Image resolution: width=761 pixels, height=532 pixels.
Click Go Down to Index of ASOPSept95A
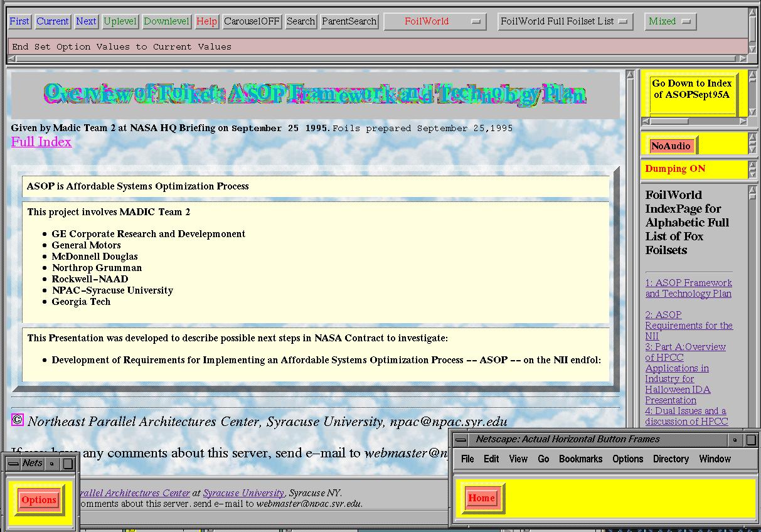(x=691, y=88)
